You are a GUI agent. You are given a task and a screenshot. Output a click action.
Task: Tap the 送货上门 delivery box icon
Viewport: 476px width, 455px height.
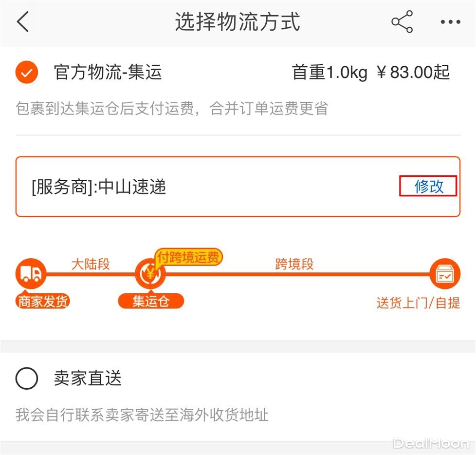point(444,275)
